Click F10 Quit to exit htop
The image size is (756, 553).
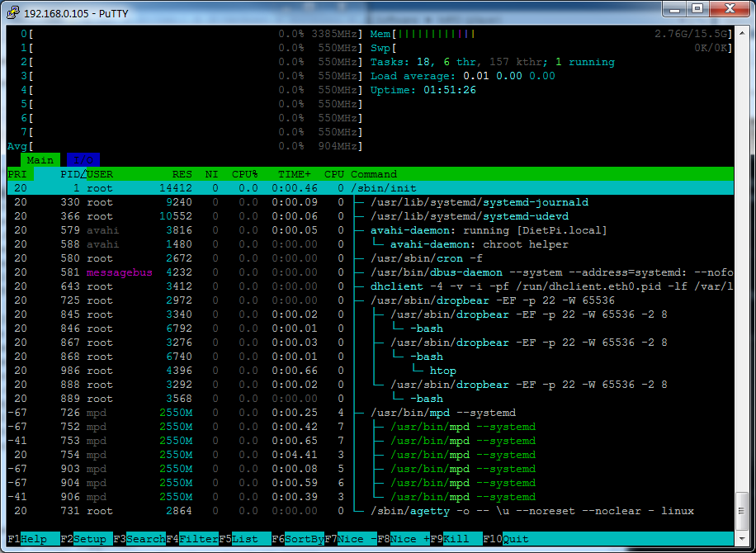pyautogui.click(x=515, y=539)
